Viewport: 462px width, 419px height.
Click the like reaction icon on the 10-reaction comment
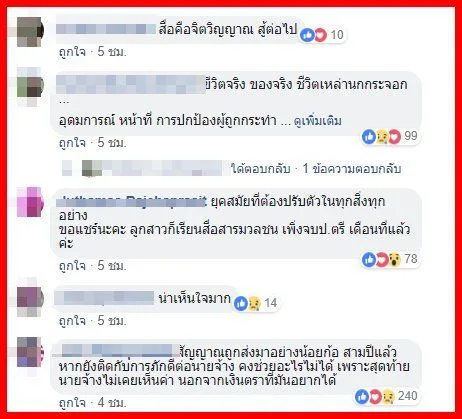(307, 35)
